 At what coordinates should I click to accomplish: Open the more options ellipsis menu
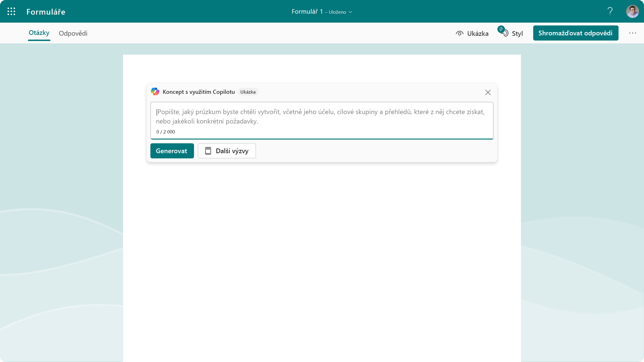pyautogui.click(x=632, y=33)
